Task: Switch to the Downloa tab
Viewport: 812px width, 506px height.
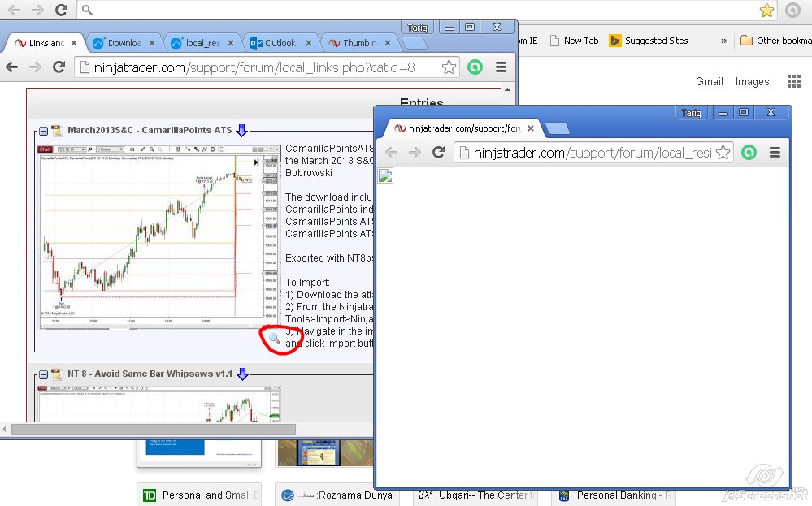Action: 124,43
